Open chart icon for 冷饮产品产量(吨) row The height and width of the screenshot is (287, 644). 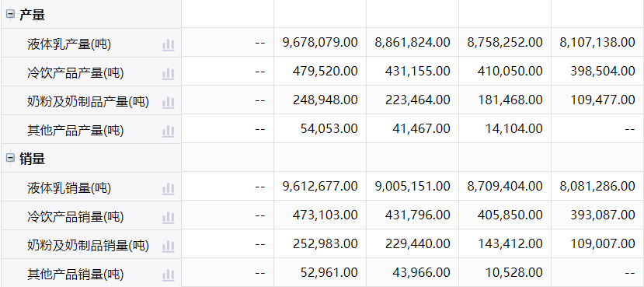pos(168,74)
